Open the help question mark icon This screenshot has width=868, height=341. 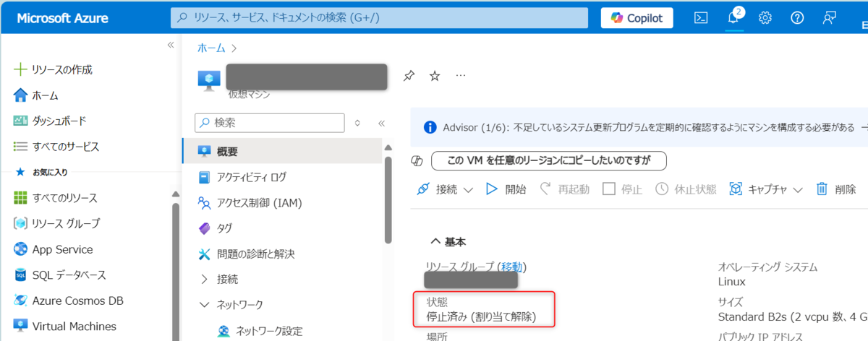point(797,18)
